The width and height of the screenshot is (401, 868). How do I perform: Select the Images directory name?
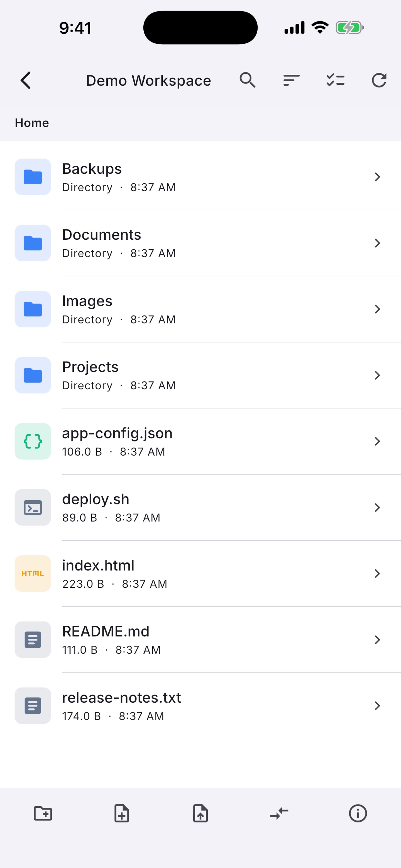pos(87,301)
